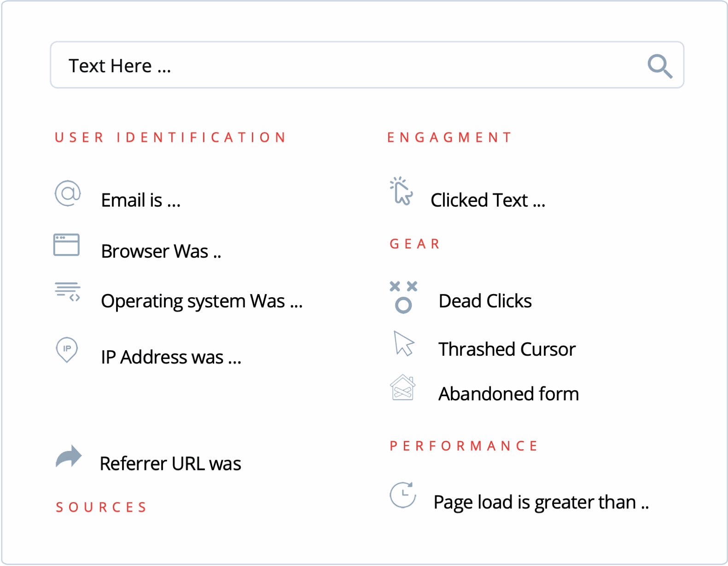Click the operating system code icon
Image resolution: width=728 pixels, height=566 pixels.
[68, 292]
